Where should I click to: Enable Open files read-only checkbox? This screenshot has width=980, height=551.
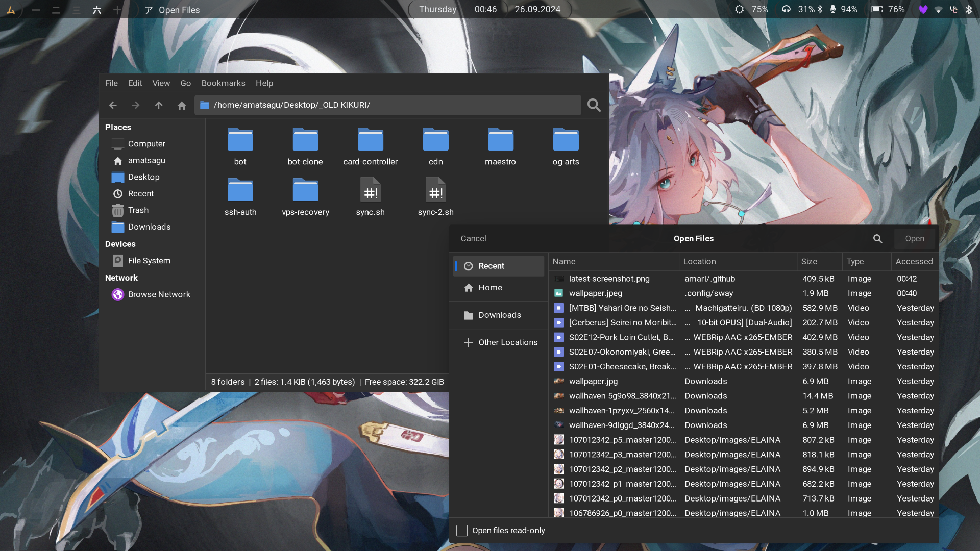coord(462,531)
